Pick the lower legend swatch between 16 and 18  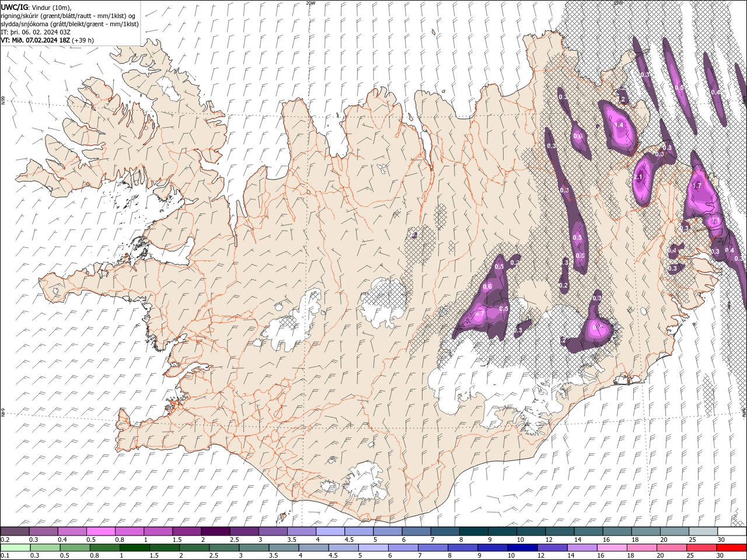pyautogui.click(x=612, y=548)
